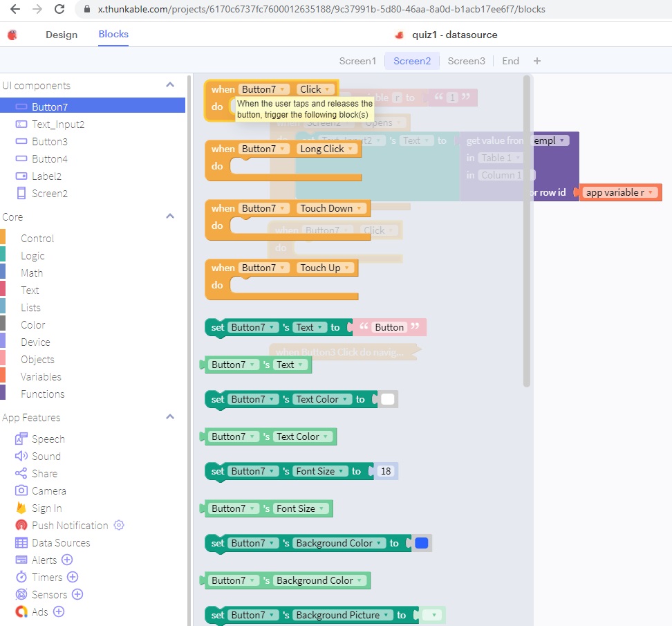Screen dimensions: 672x626
Task: Click the white Text Color swatch
Action: (x=388, y=399)
